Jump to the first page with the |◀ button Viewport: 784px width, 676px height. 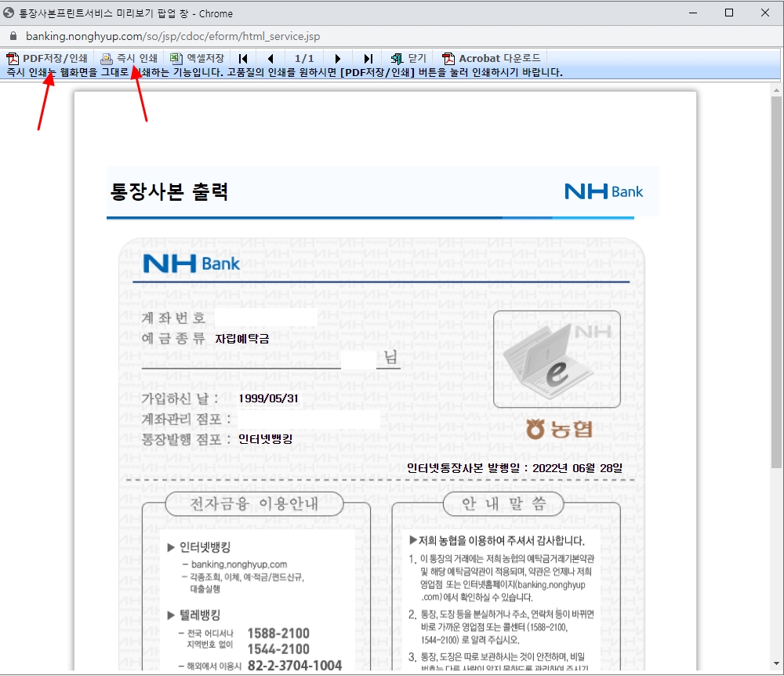pyautogui.click(x=243, y=58)
